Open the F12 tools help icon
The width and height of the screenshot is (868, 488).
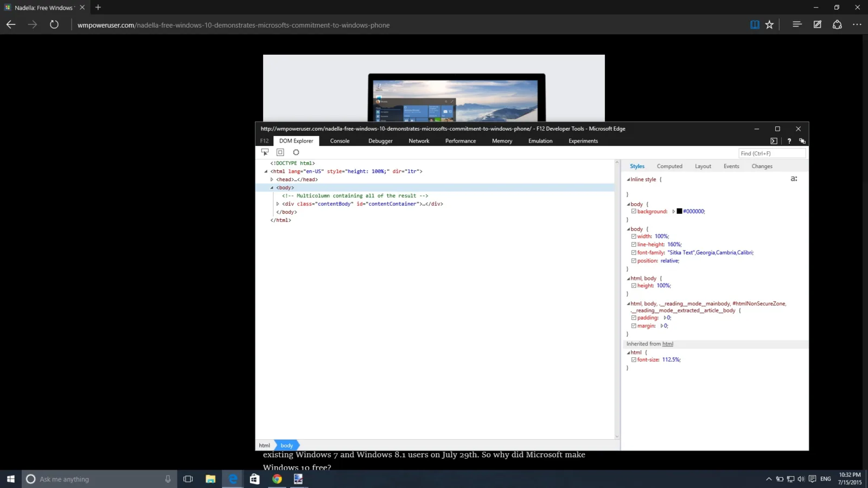[789, 141]
